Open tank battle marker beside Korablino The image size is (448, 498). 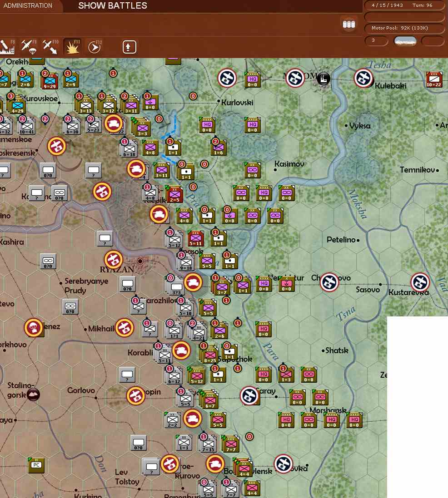pos(181,350)
